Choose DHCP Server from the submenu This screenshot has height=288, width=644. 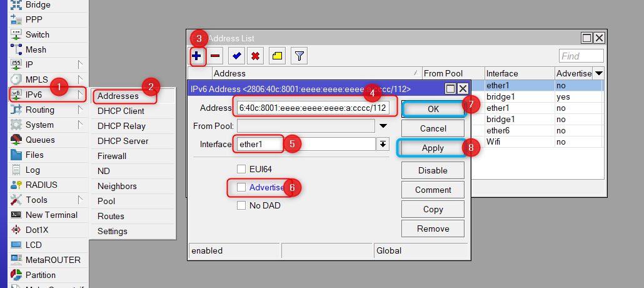pyautogui.click(x=123, y=141)
